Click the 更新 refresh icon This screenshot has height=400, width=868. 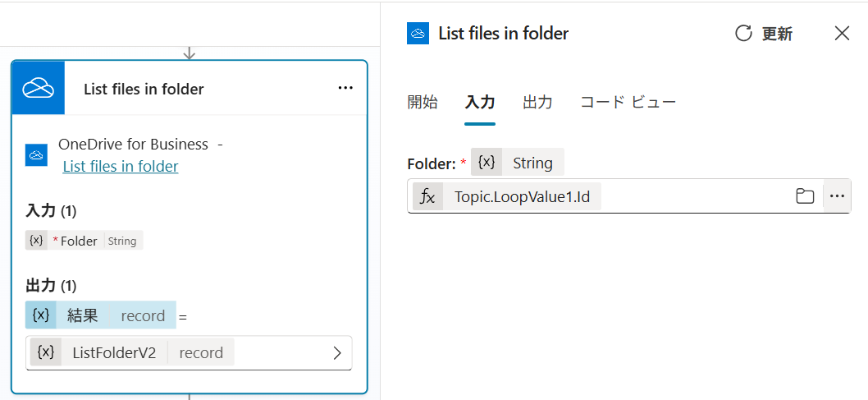click(x=743, y=33)
